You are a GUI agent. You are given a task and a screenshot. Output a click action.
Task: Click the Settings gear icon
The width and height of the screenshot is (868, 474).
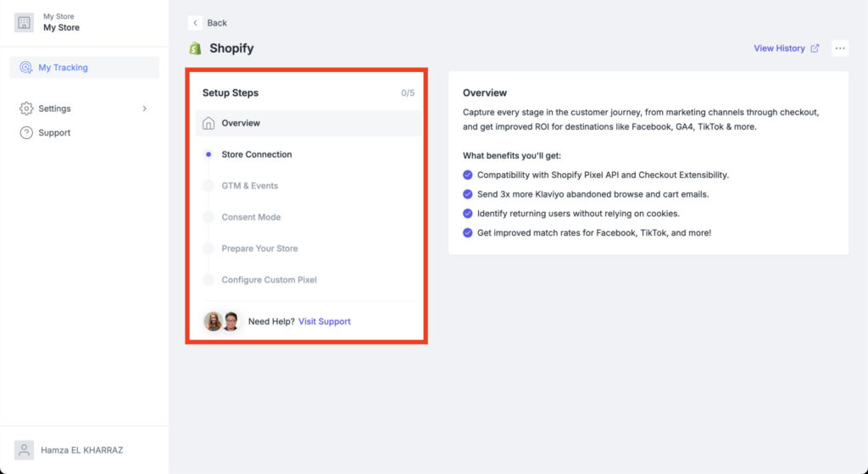pyautogui.click(x=26, y=109)
